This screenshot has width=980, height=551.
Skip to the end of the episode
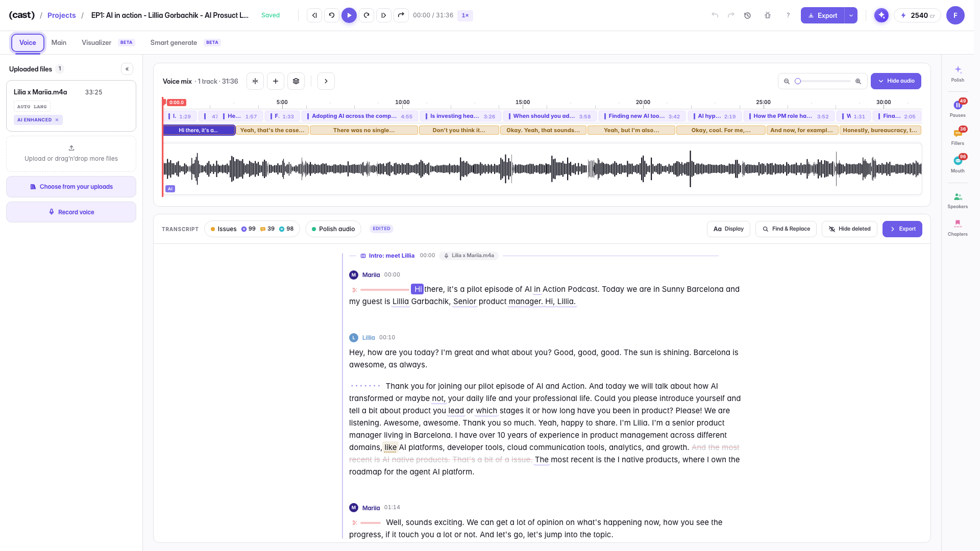[x=384, y=15]
